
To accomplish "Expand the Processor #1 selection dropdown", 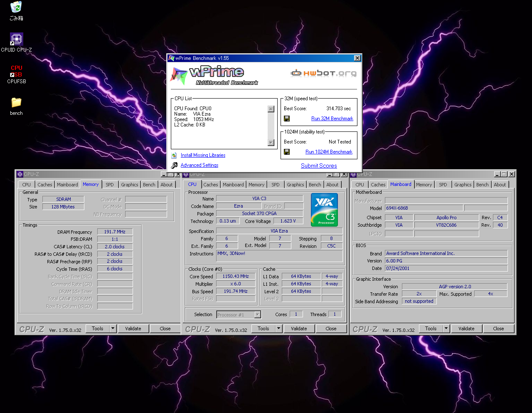I will coord(257,315).
